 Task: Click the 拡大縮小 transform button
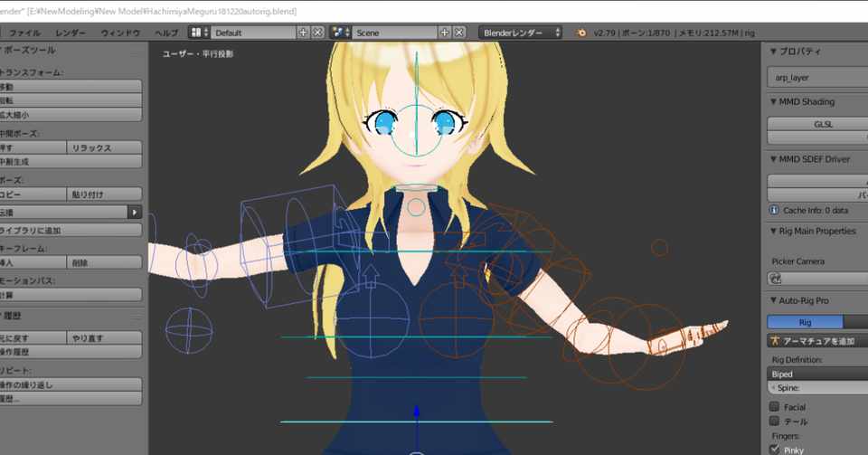point(71,115)
